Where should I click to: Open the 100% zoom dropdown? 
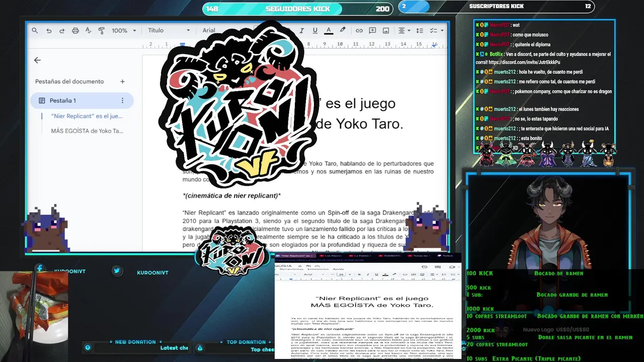pos(124,31)
